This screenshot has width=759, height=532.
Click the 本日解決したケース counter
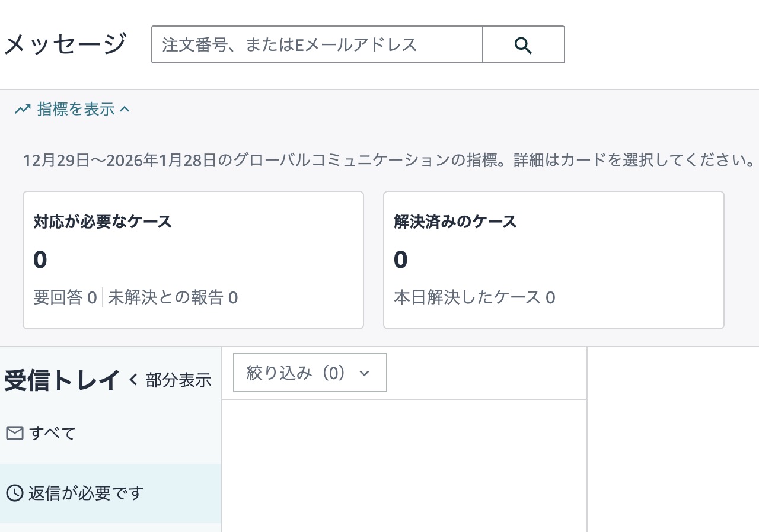pos(473,297)
